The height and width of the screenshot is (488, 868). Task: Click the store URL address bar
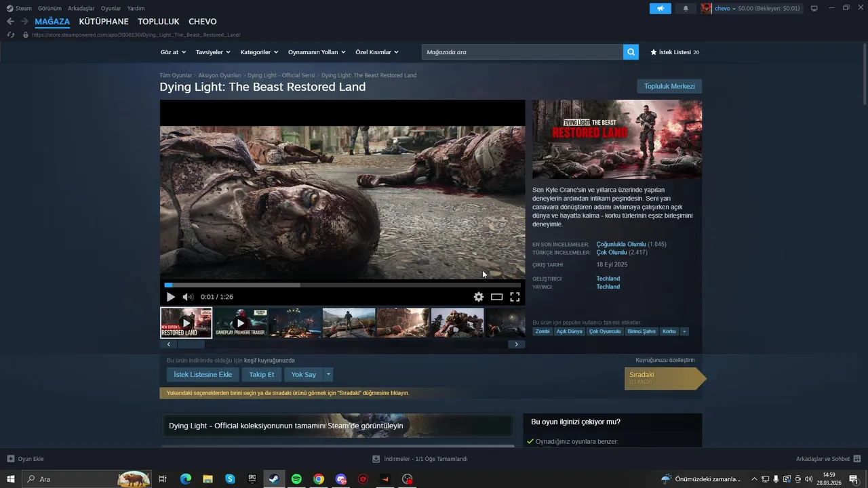pos(136,35)
